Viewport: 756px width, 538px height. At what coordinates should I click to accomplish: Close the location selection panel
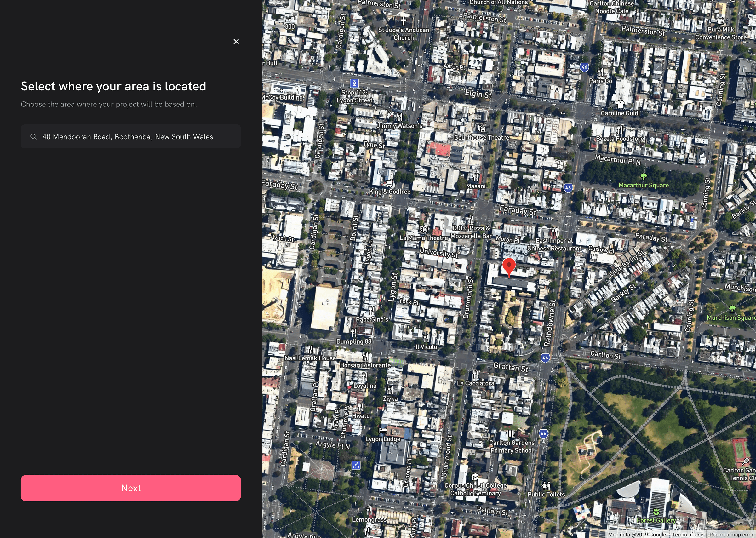236,41
